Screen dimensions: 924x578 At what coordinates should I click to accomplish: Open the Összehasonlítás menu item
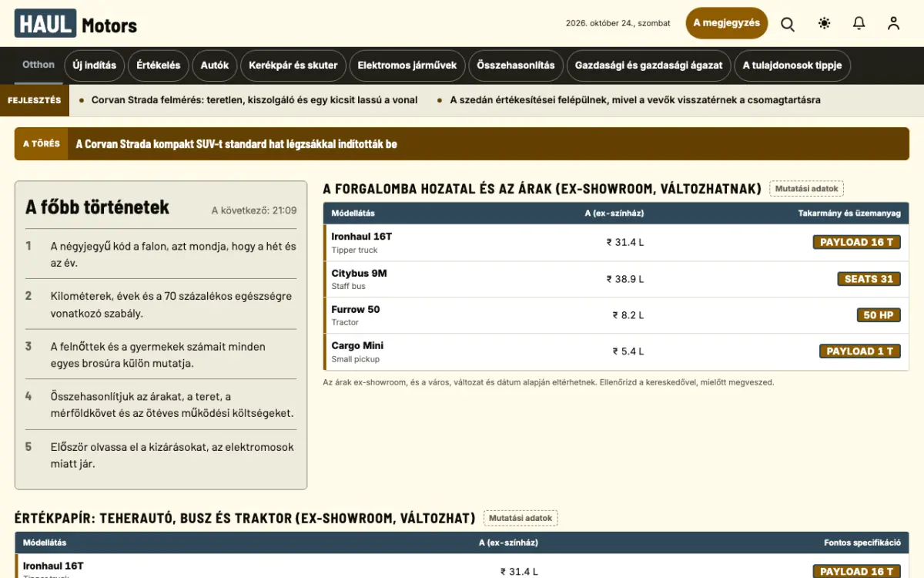point(516,66)
